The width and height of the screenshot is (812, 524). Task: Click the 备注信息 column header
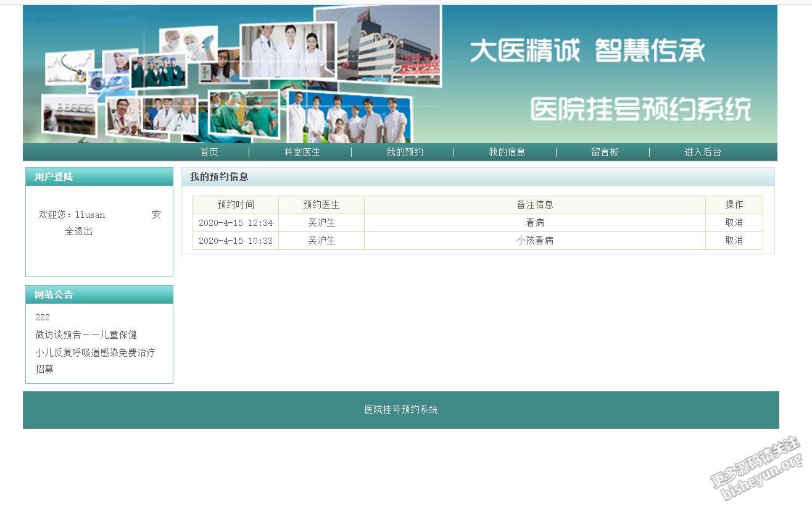coord(534,205)
